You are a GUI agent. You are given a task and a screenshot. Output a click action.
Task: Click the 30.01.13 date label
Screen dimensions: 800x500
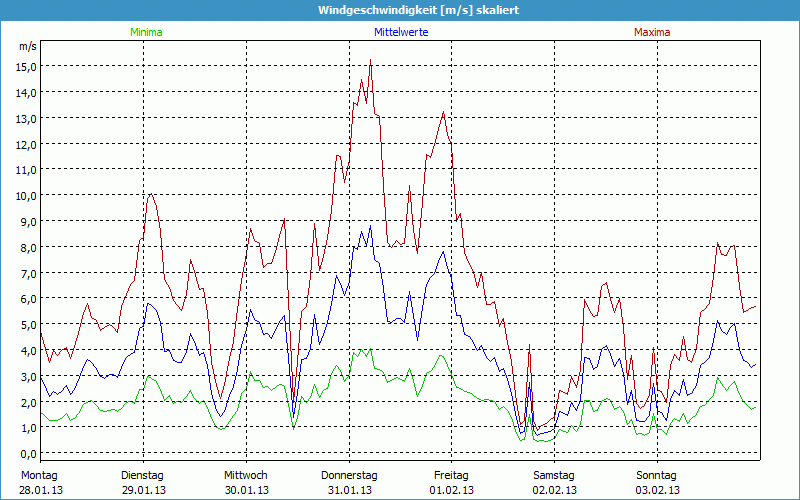pos(246,490)
